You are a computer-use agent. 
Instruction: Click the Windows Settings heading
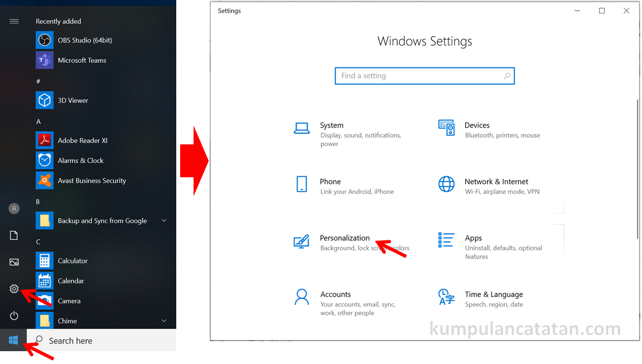[x=424, y=41]
